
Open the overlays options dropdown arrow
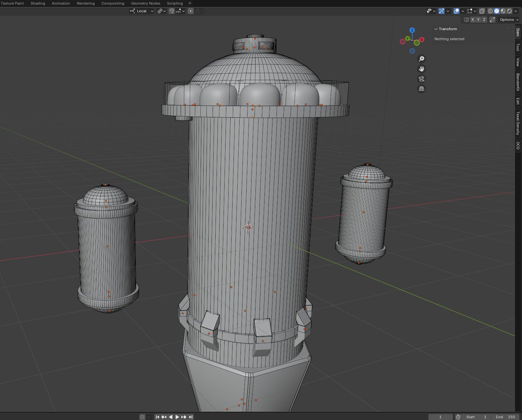[x=463, y=11]
